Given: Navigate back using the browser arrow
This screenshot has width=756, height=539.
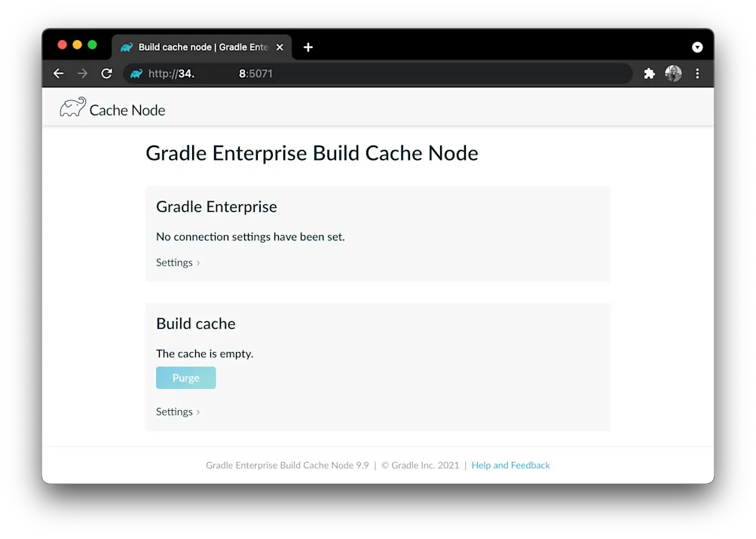Looking at the screenshot, I should point(58,73).
